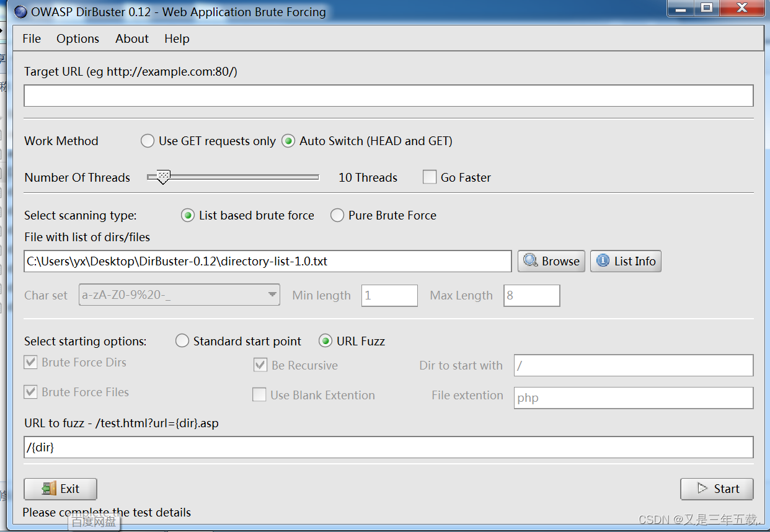This screenshot has width=770, height=532.
Task: Click the DirBuster globe icon in title bar
Action: pyautogui.click(x=21, y=12)
